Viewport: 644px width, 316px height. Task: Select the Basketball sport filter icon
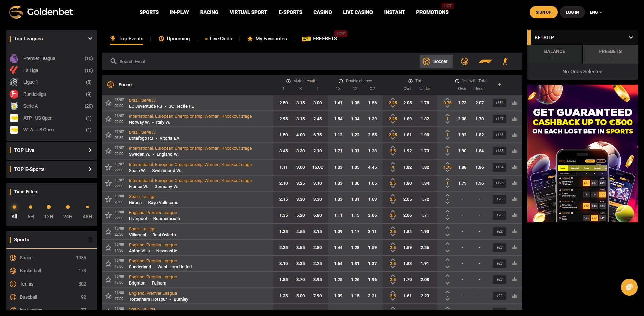(x=466, y=61)
